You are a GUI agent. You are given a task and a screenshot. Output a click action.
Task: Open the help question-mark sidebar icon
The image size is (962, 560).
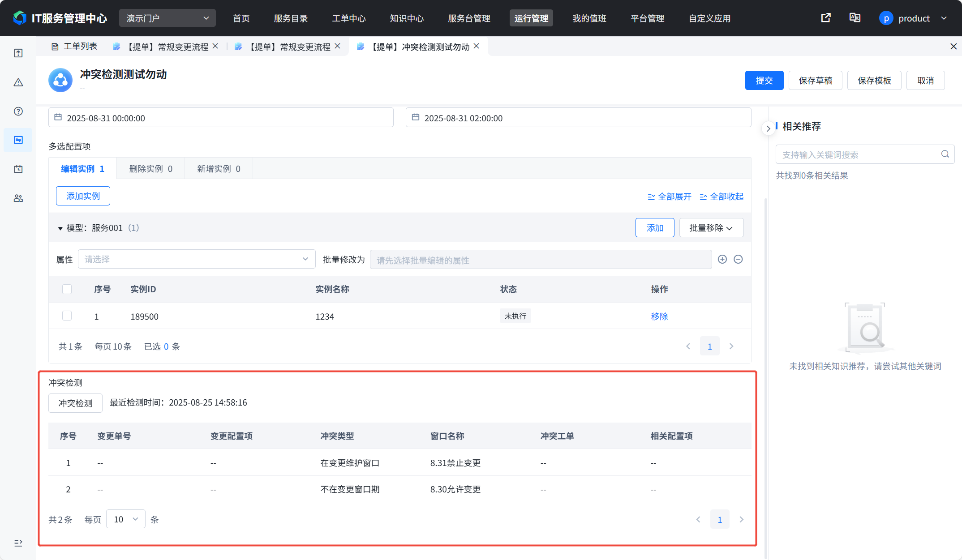click(x=18, y=111)
